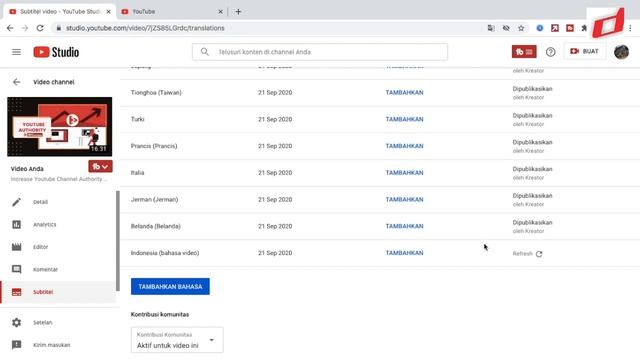The width and height of the screenshot is (640, 360).
Task: Open Chrome three-dot menu
Action: 630,28
